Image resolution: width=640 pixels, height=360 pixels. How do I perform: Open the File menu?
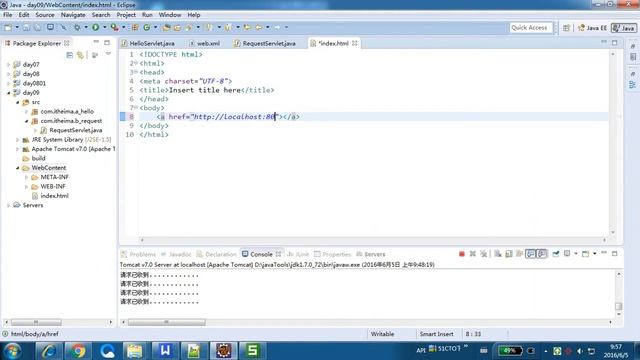[7, 15]
